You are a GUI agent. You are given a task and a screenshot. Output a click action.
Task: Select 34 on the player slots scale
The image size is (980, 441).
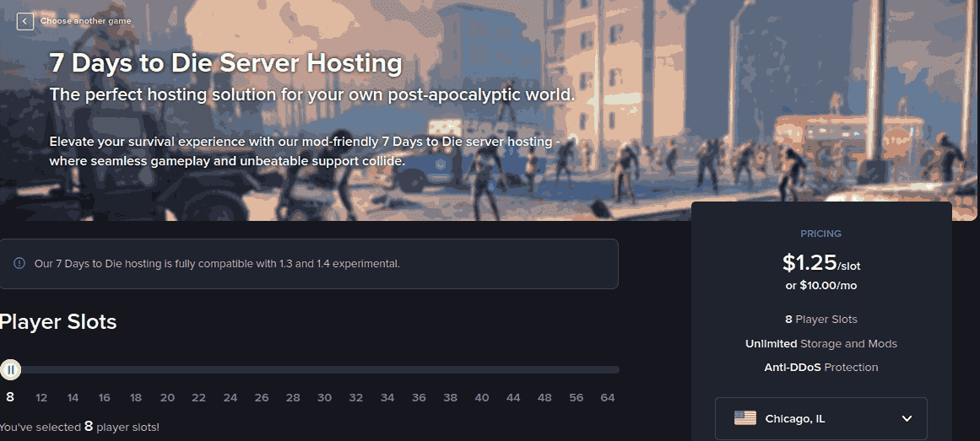pos(387,397)
